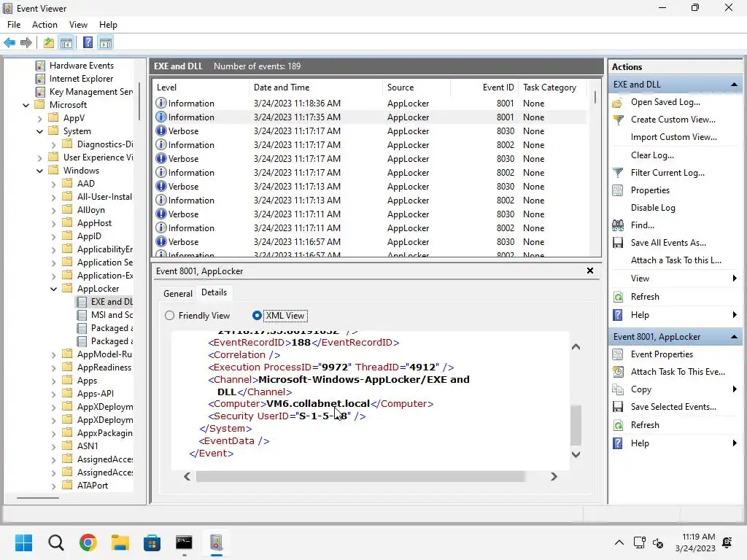
Task: Open the clock showing 11:19 AM
Action: click(x=695, y=542)
